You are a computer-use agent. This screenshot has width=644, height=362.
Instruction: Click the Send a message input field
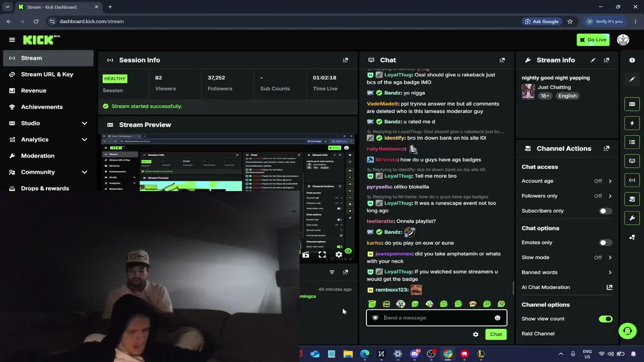(x=436, y=318)
